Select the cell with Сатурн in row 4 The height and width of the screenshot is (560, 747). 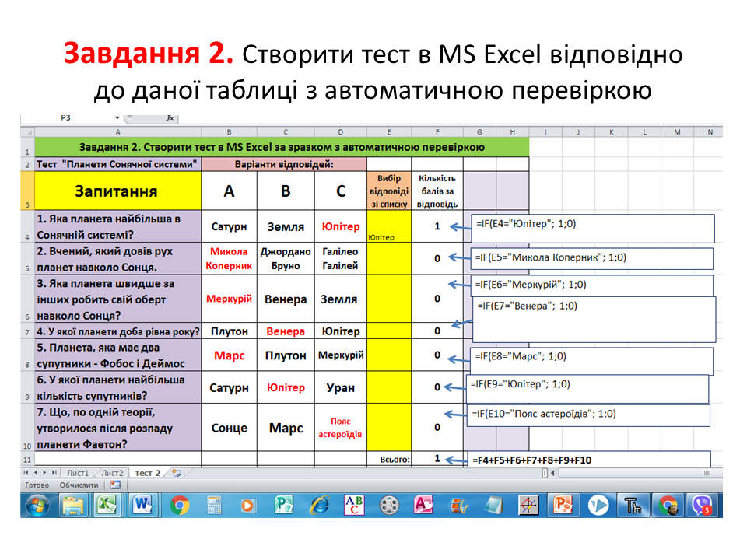(229, 226)
